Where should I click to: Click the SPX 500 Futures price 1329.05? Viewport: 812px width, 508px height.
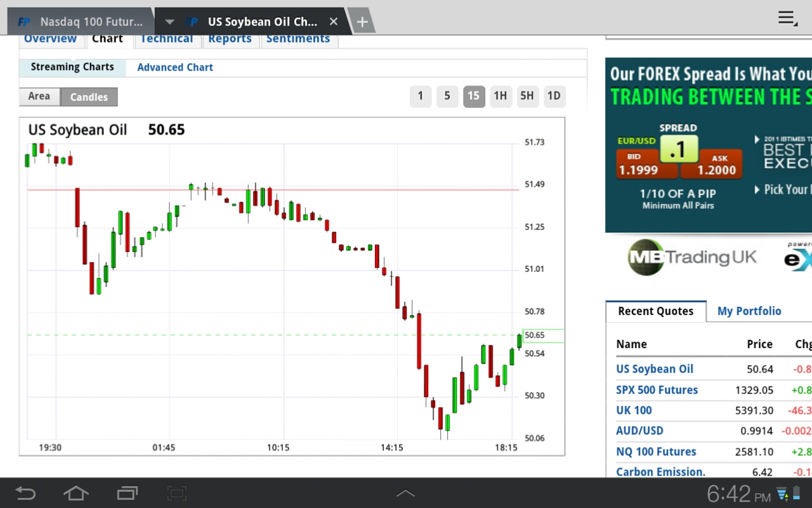[x=754, y=390]
